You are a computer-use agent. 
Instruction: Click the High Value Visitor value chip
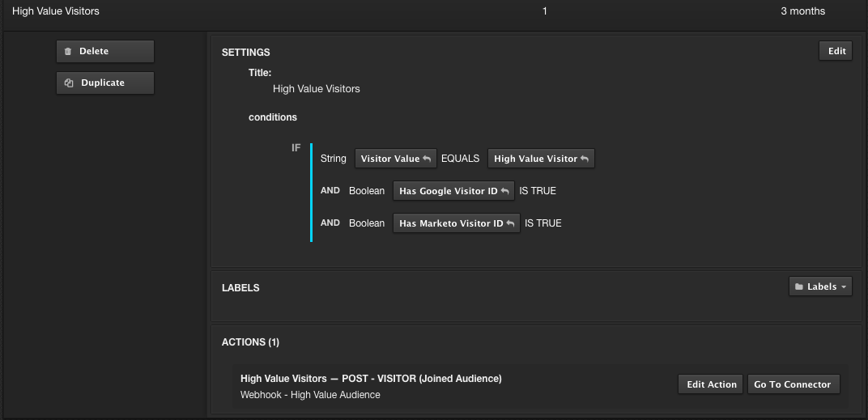click(535, 159)
